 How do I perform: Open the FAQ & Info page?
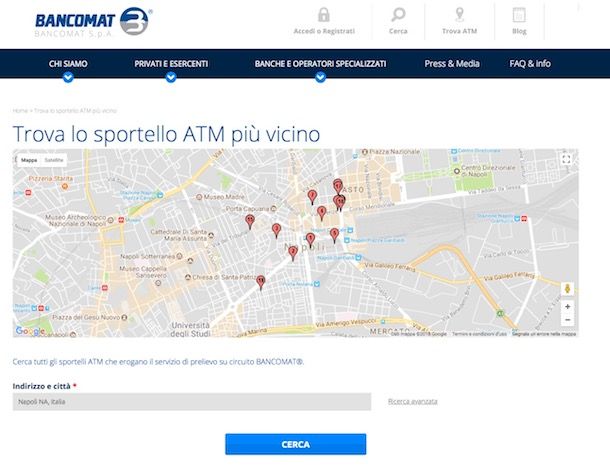[x=530, y=63]
